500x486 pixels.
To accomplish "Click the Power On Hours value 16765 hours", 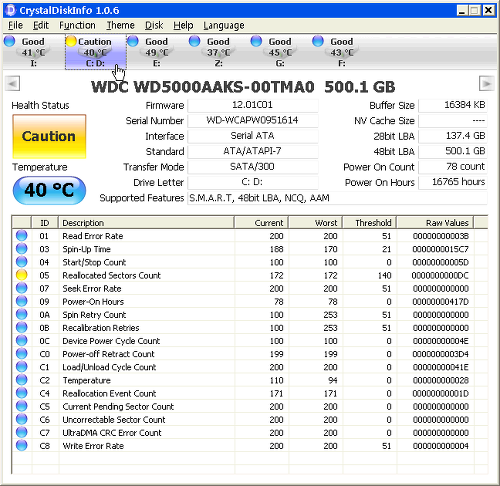I will click(x=453, y=182).
